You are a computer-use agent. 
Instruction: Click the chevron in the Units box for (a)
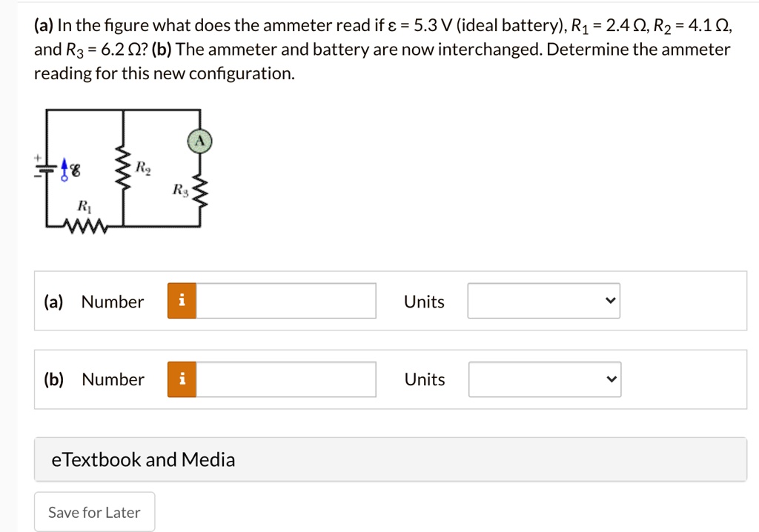pos(610,300)
